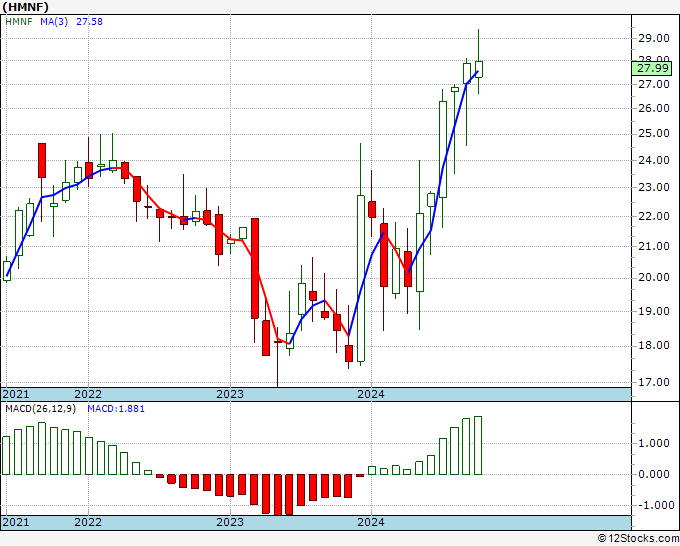The height and width of the screenshot is (546, 680).
Task: Click the large red candle after 2023 start
Action: tap(255, 268)
